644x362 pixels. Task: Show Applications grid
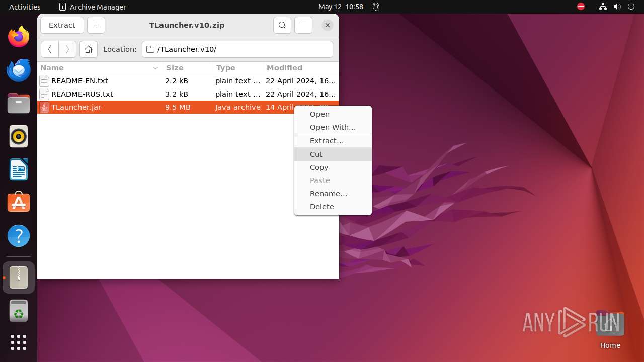(x=19, y=342)
